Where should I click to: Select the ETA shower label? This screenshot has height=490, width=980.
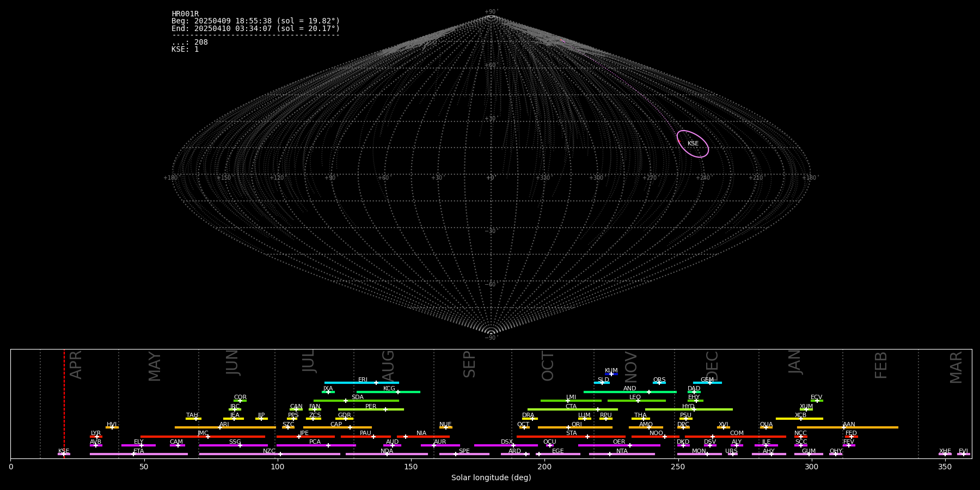point(139,451)
